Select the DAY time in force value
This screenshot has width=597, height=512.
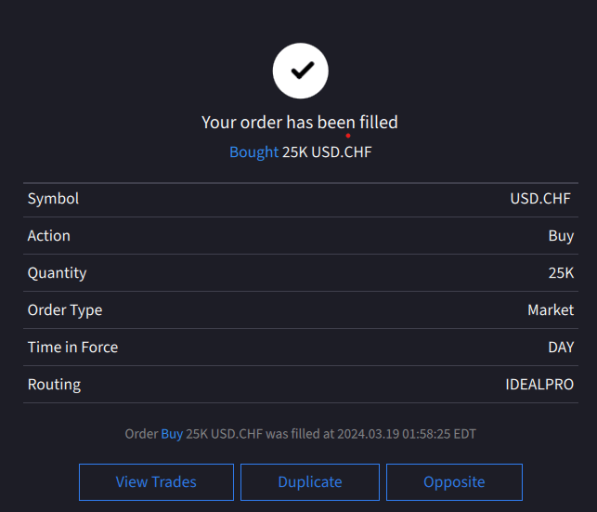click(561, 347)
